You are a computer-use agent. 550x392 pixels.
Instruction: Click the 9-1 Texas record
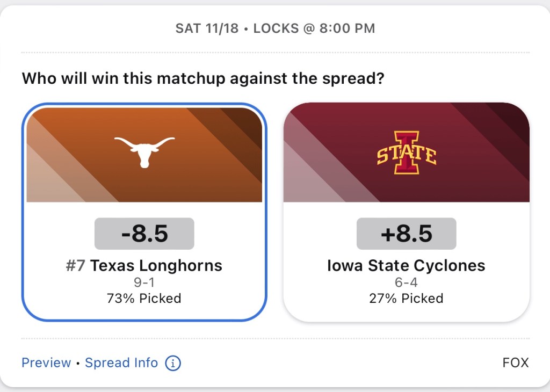[144, 282]
